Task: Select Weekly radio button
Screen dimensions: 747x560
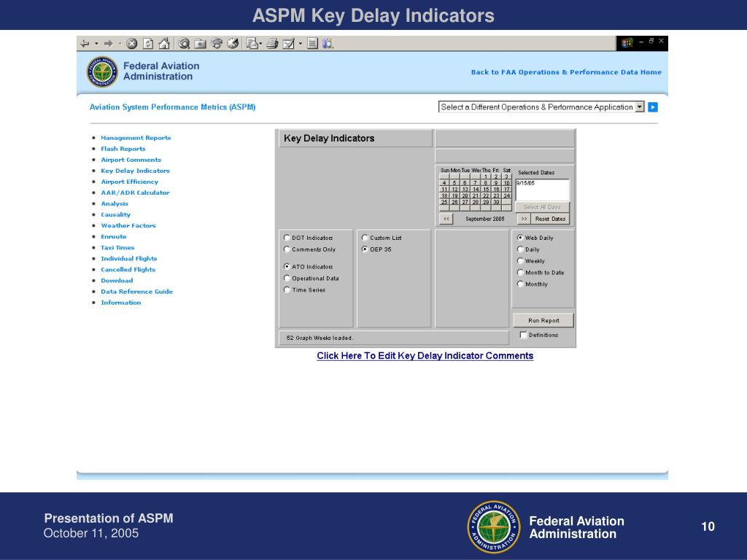Action: coord(520,260)
